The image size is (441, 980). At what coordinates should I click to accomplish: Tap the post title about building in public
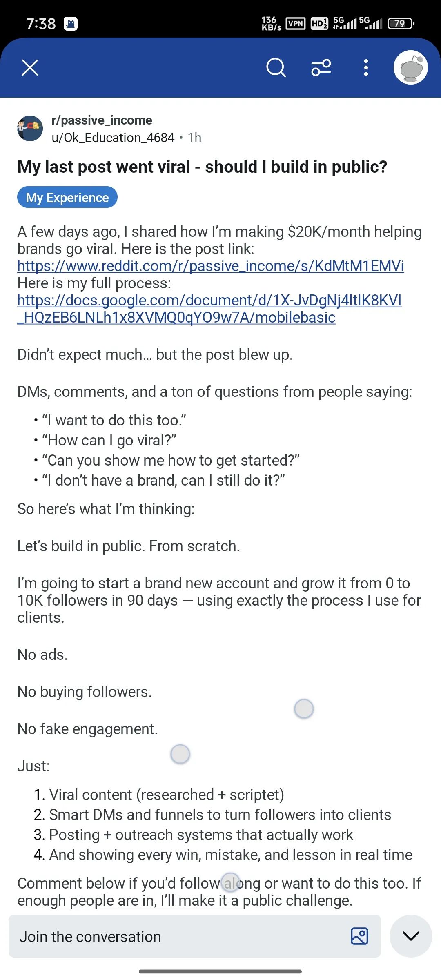[202, 167]
